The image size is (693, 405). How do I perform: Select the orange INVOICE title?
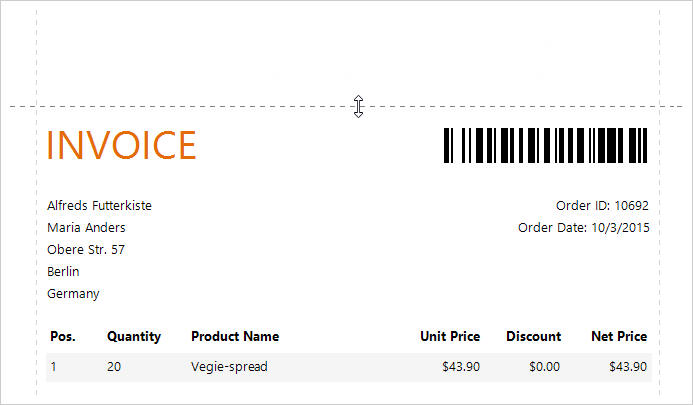pyautogui.click(x=121, y=146)
